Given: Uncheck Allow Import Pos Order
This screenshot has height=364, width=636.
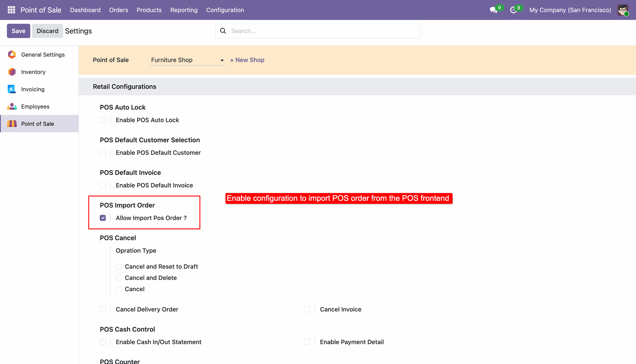Looking at the screenshot, I should [x=103, y=218].
